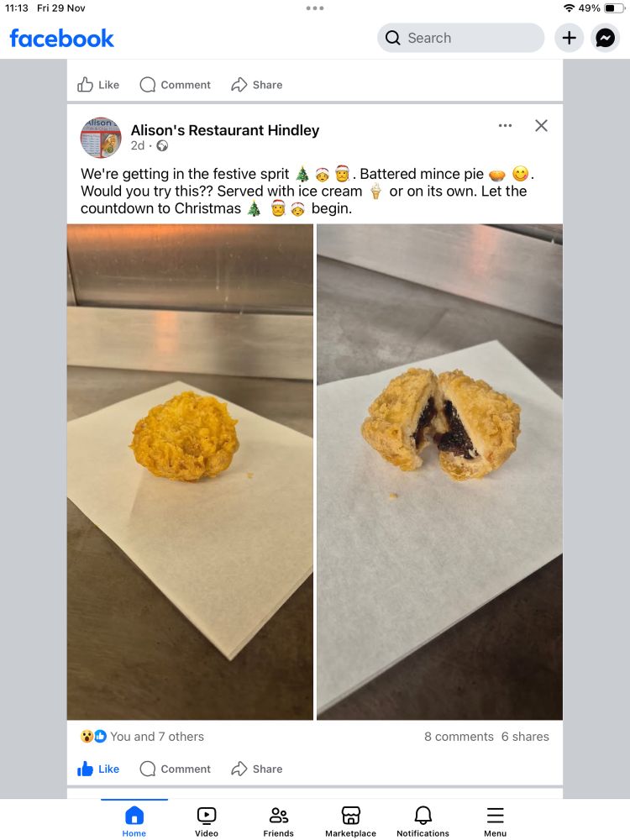The image size is (630, 840).
Task: Open Comment on the previous post
Action: click(x=176, y=85)
